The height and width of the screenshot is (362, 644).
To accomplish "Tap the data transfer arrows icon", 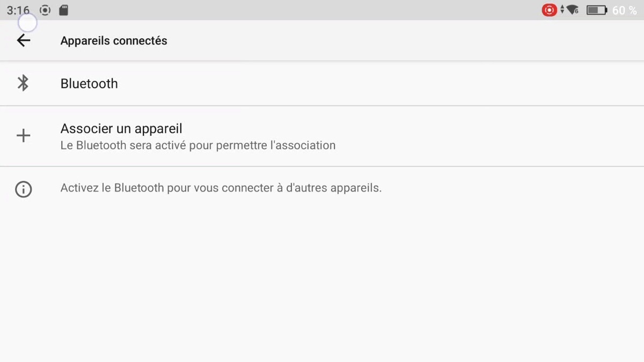I will 562,10.
